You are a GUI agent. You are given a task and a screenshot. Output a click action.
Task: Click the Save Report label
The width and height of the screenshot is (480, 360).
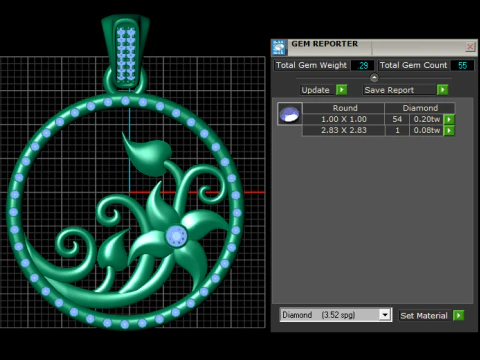pyautogui.click(x=389, y=90)
